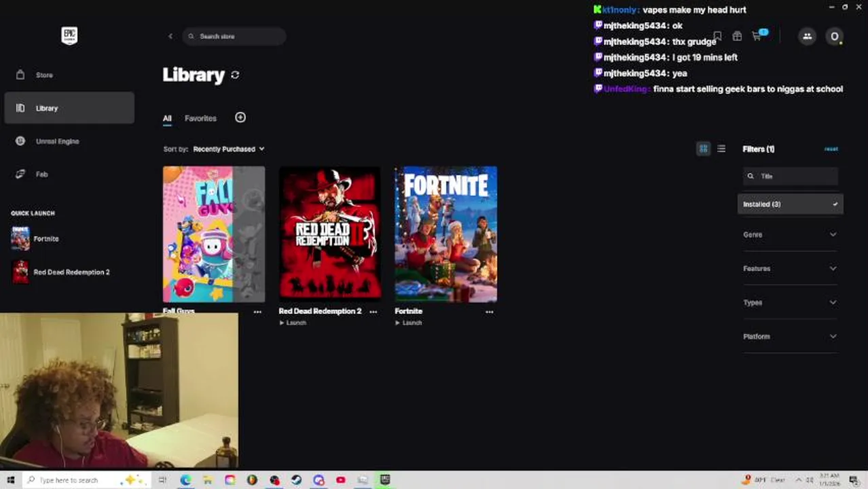Click the Fortnite cover art
This screenshot has height=489, width=868.
point(446,234)
